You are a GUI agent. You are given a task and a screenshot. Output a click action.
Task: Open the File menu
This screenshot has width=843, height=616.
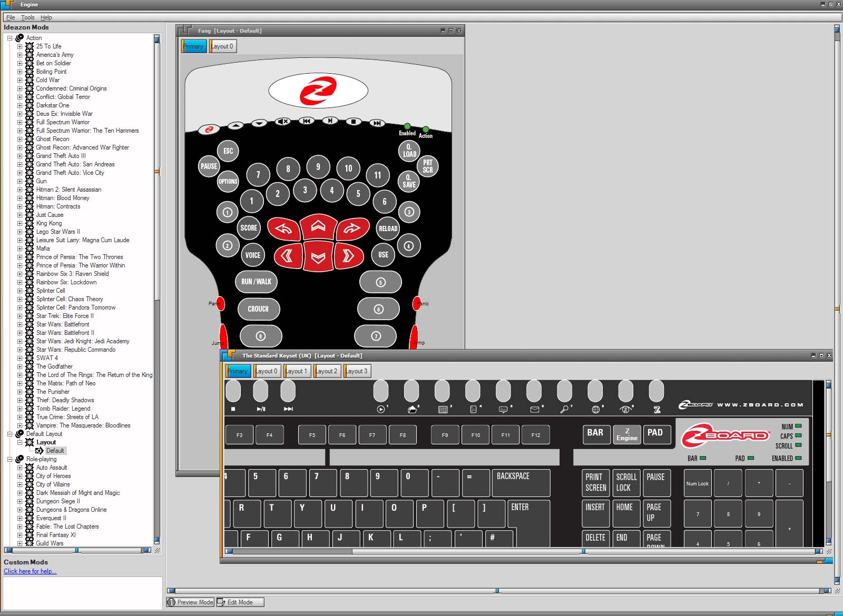point(11,17)
